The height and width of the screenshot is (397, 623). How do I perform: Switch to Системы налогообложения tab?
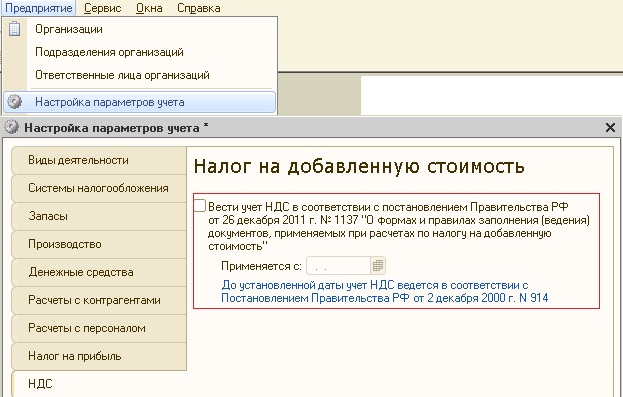pos(99,188)
